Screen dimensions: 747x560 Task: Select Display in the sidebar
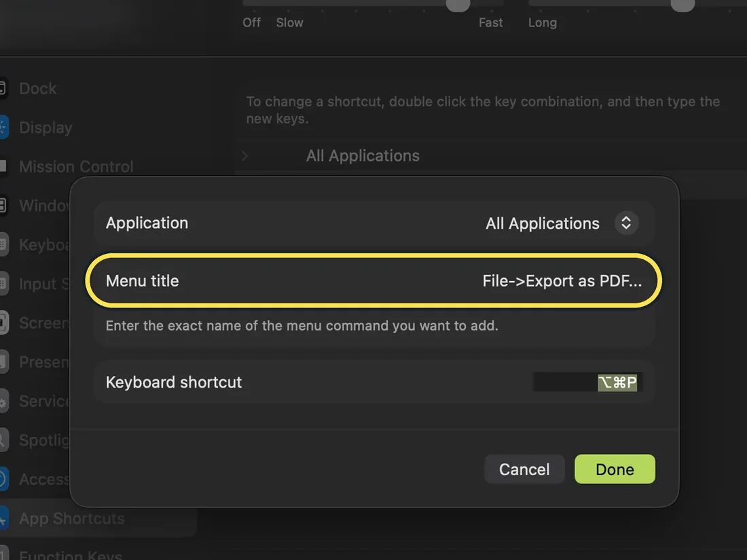click(x=45, y=128)
